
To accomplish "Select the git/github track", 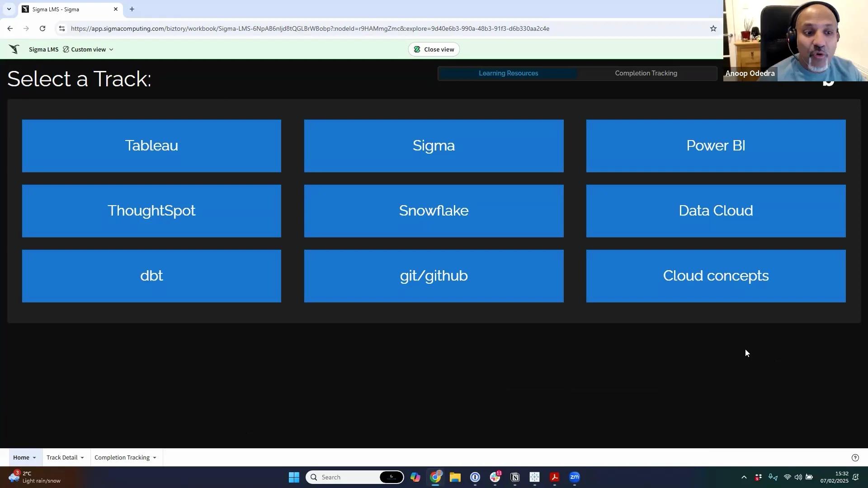I will (x=434, y=276).
